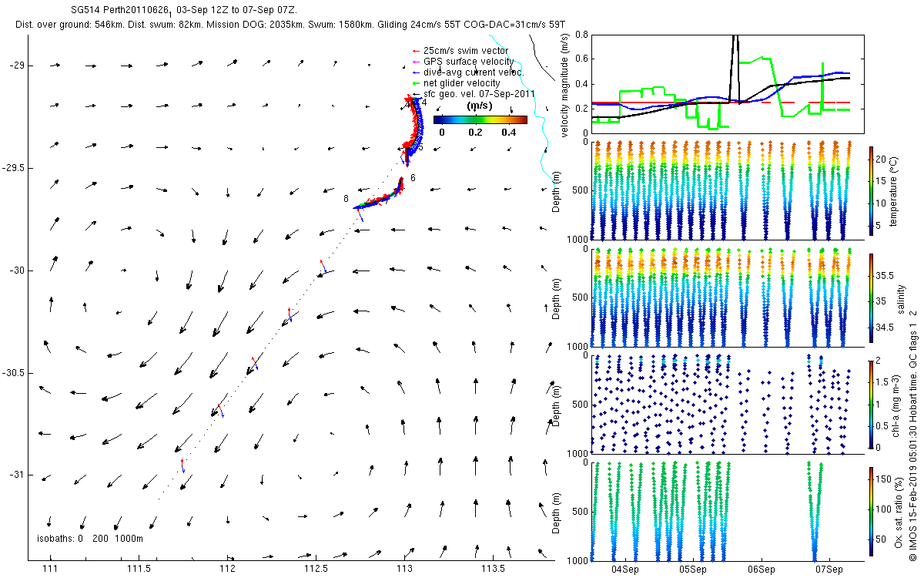Click the "Depth (m)" label of the salinity panel
This screenshot has width=924, height=578.
click(557, 298)
